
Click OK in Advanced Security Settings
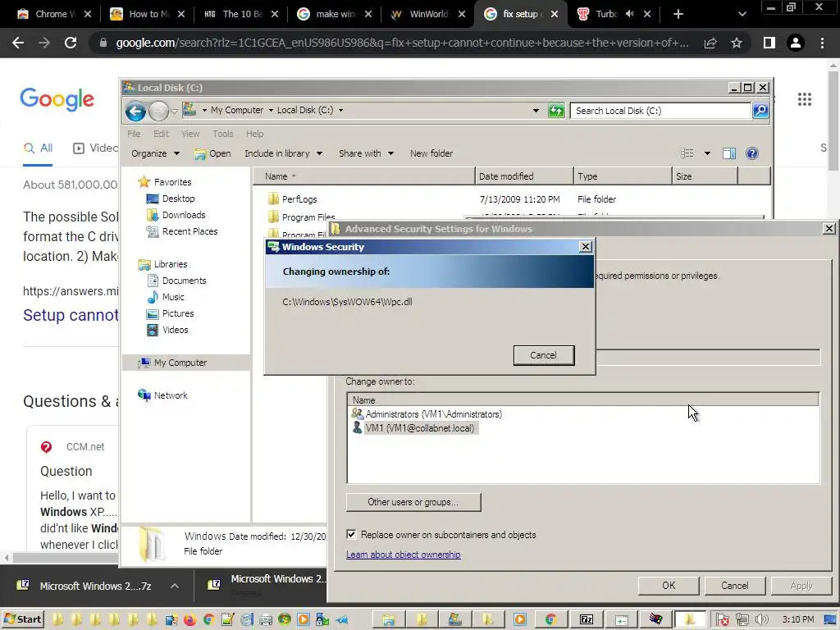pyautogui.click(x=668, y=586)
